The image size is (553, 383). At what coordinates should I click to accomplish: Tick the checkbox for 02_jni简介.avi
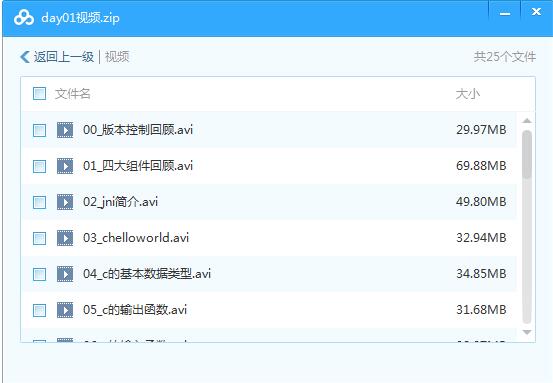(40, 202)
